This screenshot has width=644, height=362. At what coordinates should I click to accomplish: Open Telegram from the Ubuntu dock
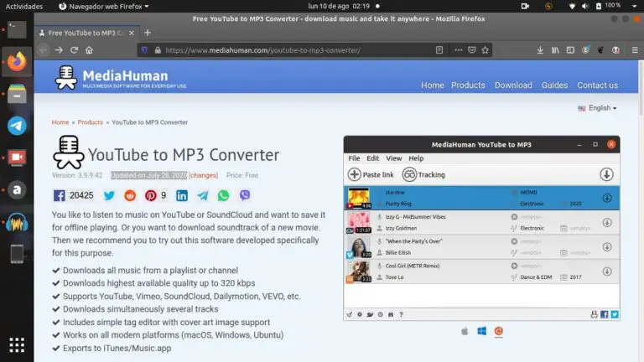(x=17, y=126)
